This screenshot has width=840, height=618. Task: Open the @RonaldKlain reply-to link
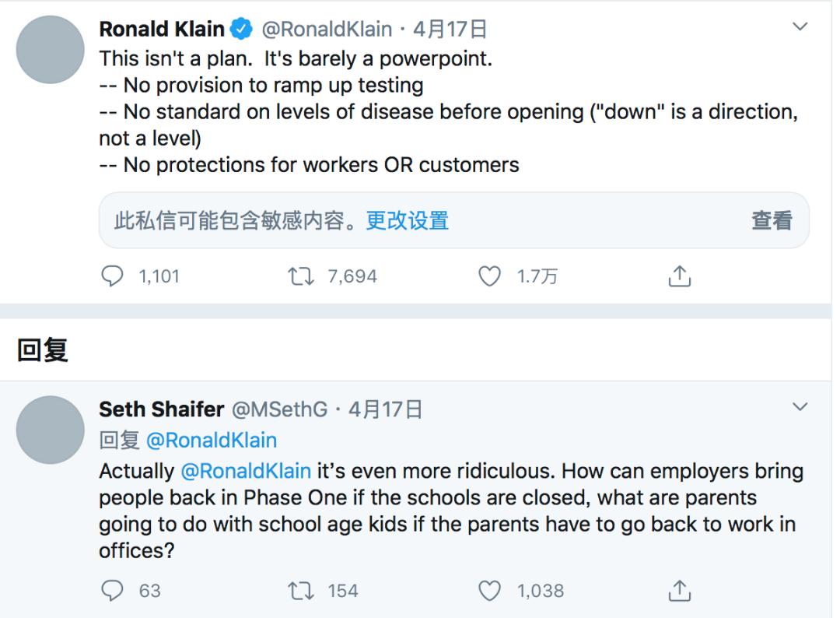(212, 441)
